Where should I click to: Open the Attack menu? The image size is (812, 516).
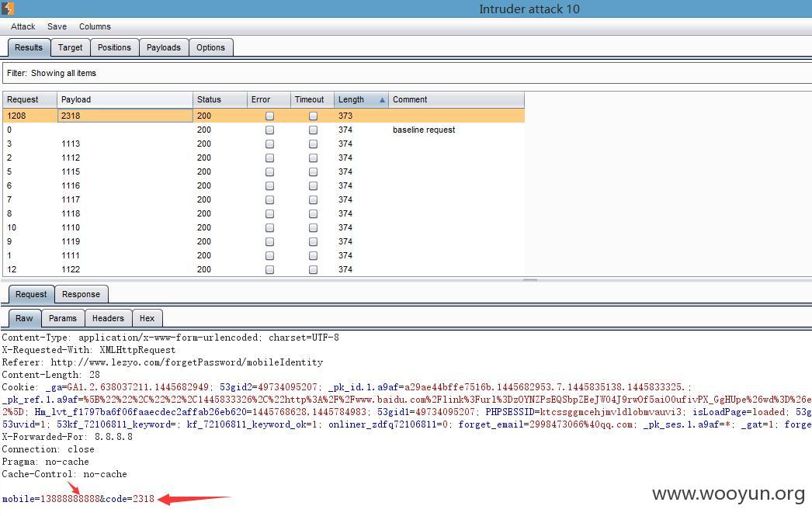(23, 26)
